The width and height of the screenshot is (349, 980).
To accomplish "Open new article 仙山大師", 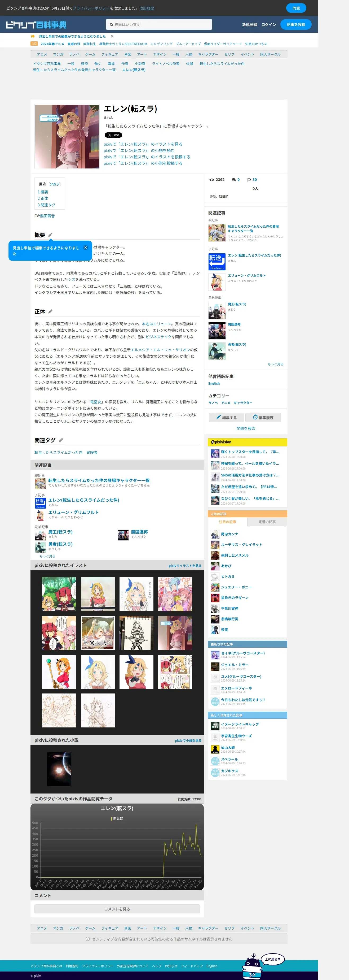I will coord(228,748).
